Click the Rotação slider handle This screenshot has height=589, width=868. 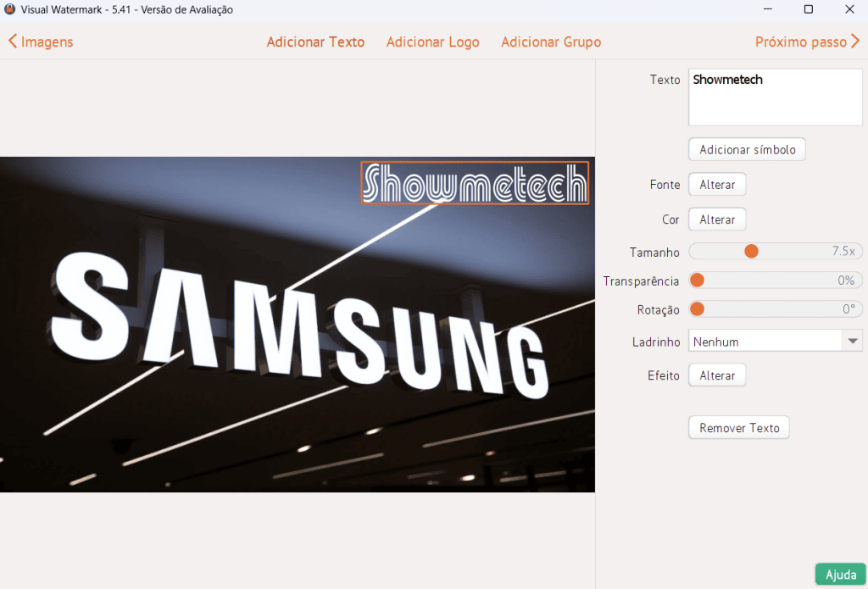(698, 308)
